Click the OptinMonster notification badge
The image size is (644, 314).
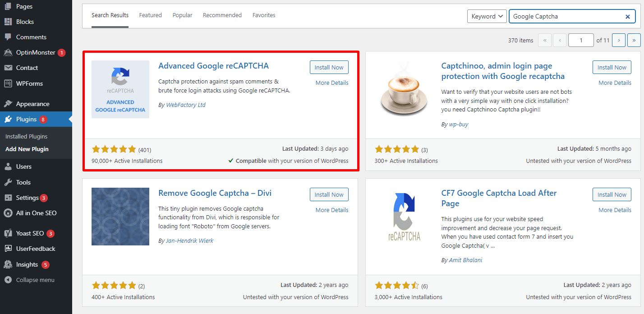61,53
